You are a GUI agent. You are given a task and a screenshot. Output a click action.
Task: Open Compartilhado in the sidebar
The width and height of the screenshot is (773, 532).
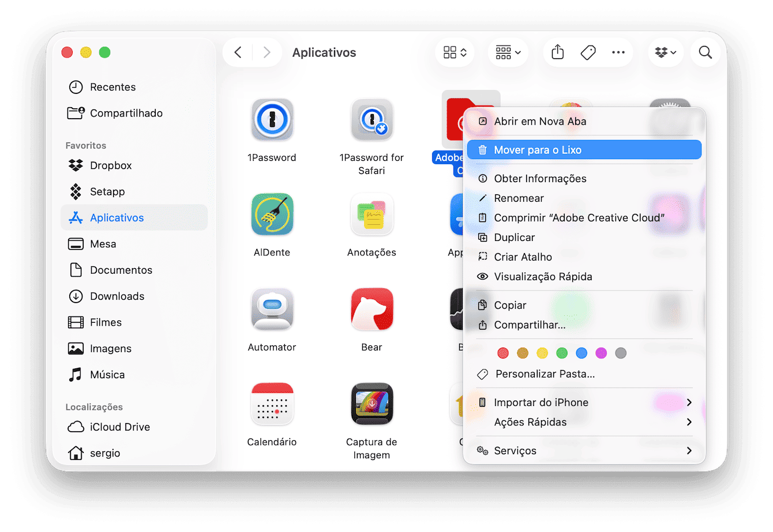(134, 113)
